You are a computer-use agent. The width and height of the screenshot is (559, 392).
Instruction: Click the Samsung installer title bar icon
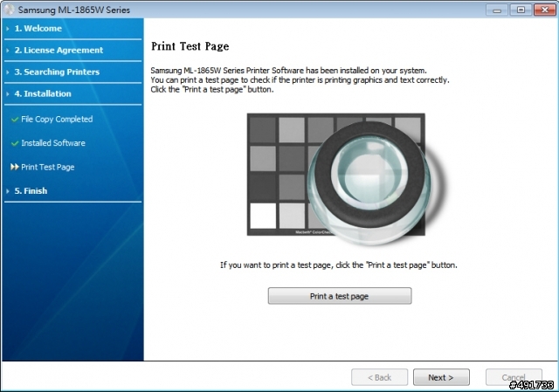[10, 10]
